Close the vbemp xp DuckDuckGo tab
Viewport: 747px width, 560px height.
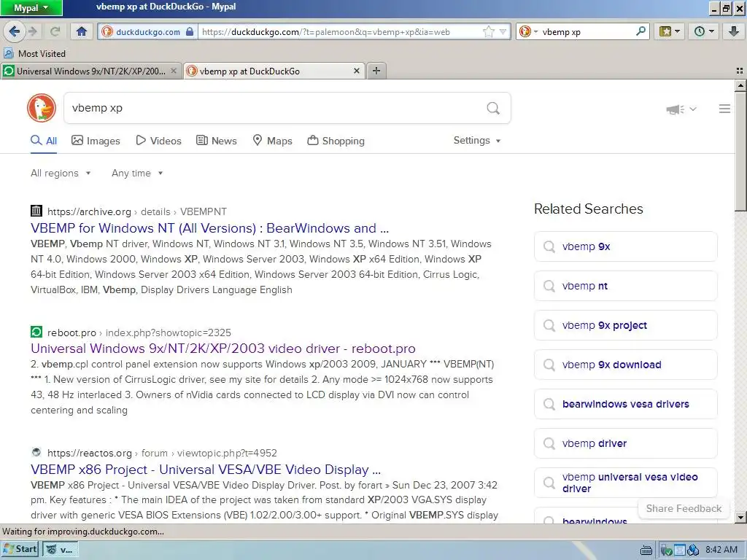pyautogui.click(x=356, y=71)
